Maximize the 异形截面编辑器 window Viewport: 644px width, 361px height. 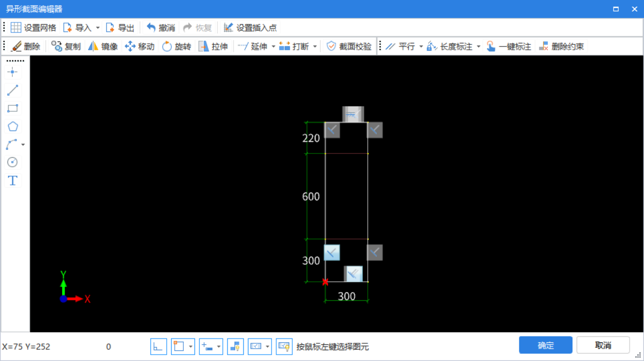616,9
